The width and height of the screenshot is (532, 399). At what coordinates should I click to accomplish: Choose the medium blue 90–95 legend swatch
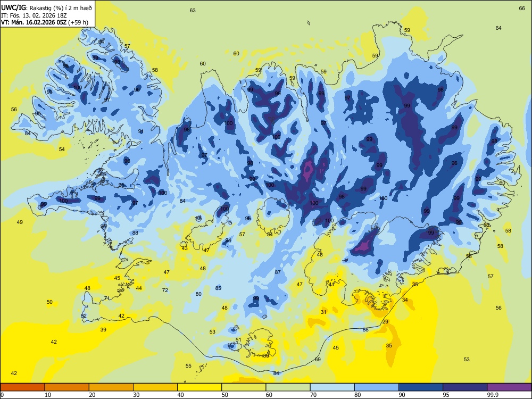421,387
